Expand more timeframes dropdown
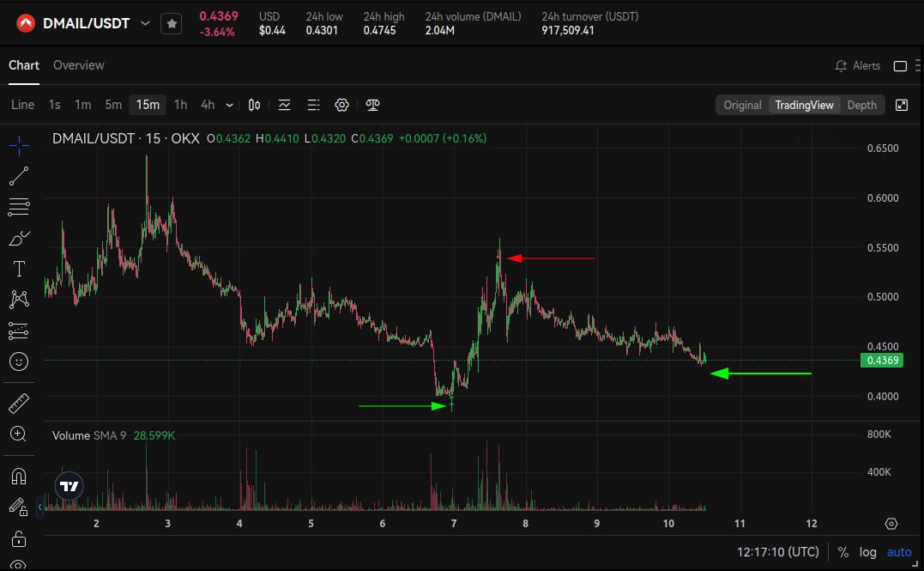This screenshot has width=924, height=571. [x=230, y=106]
